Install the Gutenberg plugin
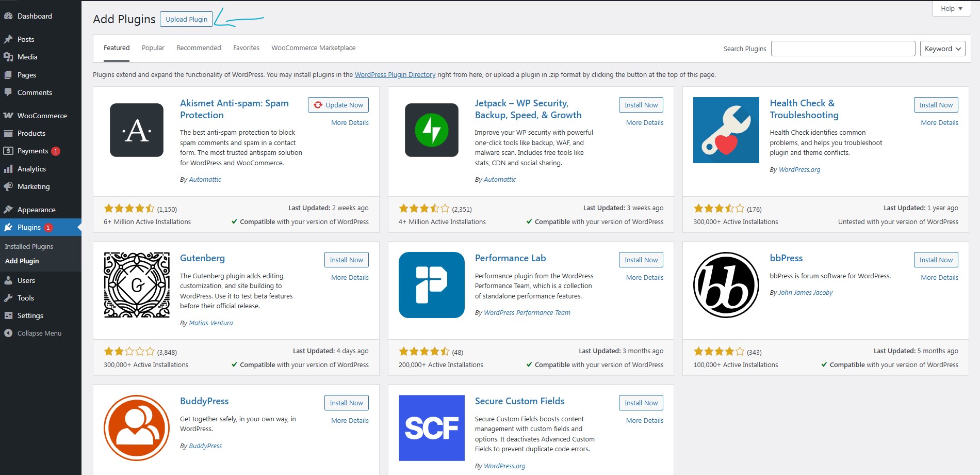 tap(346, 260)
